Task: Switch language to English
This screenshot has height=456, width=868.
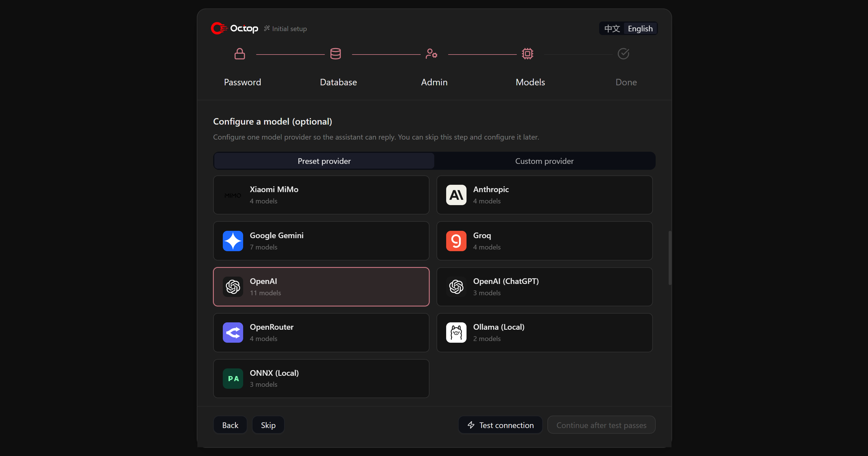Action: click(x=640, y=29)
